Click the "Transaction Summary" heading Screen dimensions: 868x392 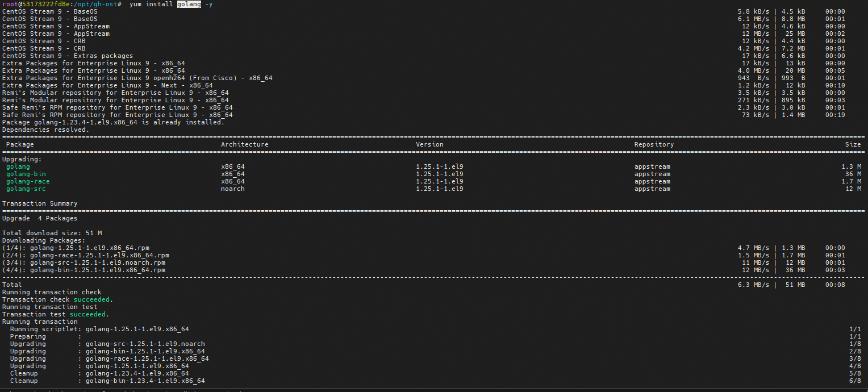(x=40, y=203)
